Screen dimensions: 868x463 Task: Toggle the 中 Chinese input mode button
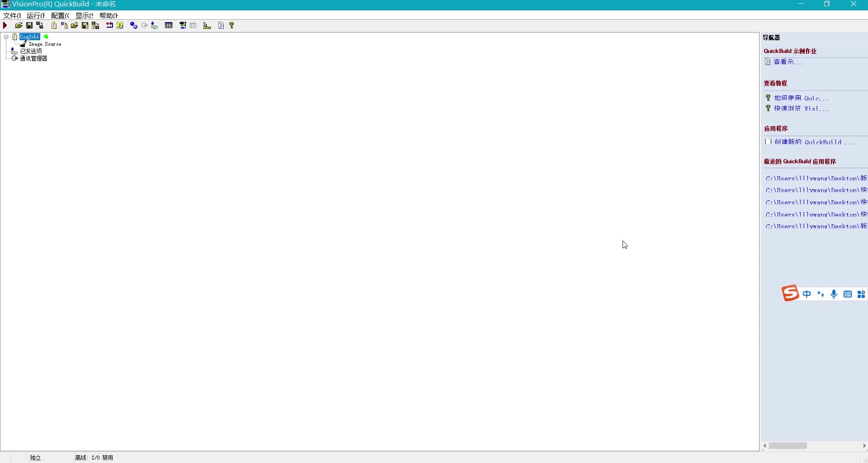click(807, 294)
